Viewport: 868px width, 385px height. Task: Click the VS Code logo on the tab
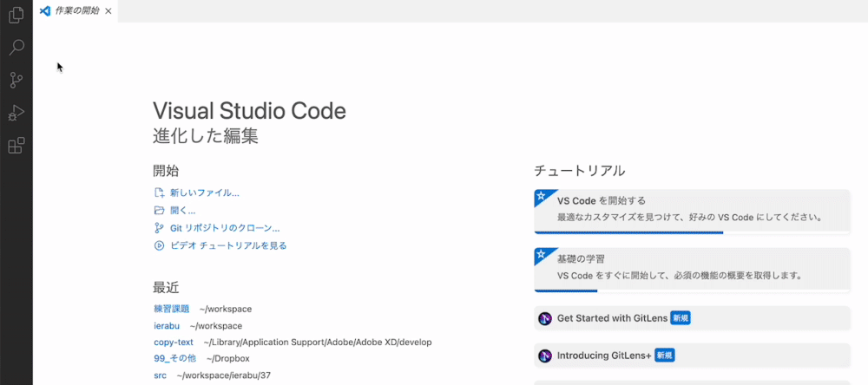45,11
